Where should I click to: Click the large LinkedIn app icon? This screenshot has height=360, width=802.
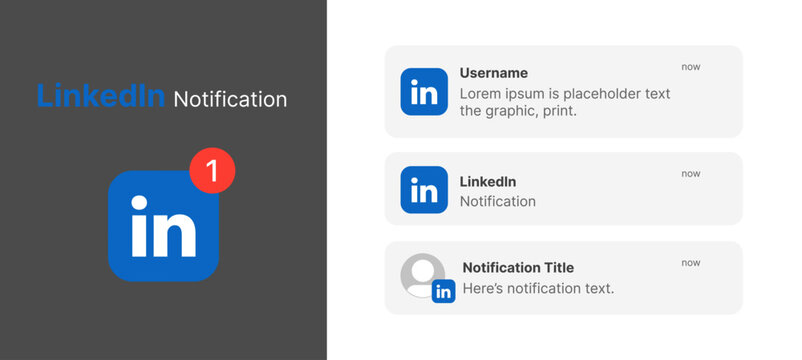(164, 226)
